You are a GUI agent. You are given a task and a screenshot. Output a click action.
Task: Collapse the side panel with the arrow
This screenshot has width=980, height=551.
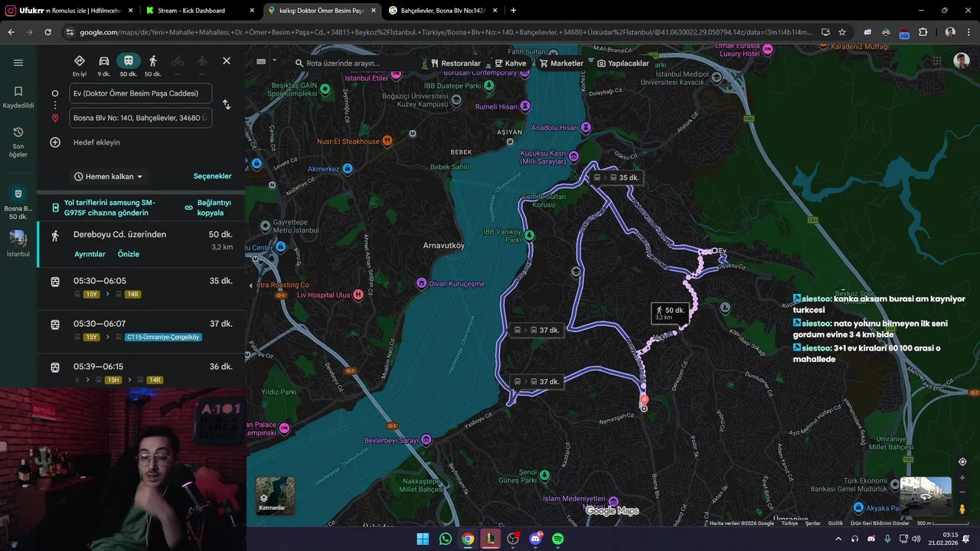tap(250, 285)
